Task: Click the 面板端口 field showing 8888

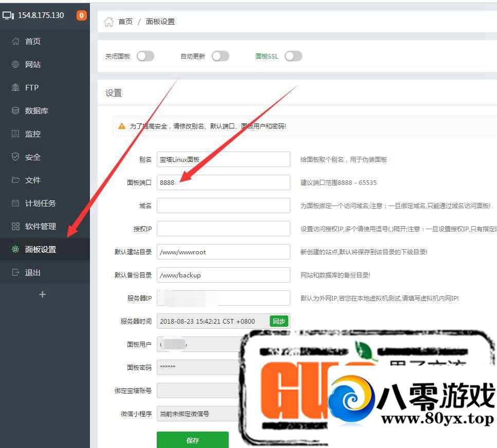Action: (x=224, y=182)
